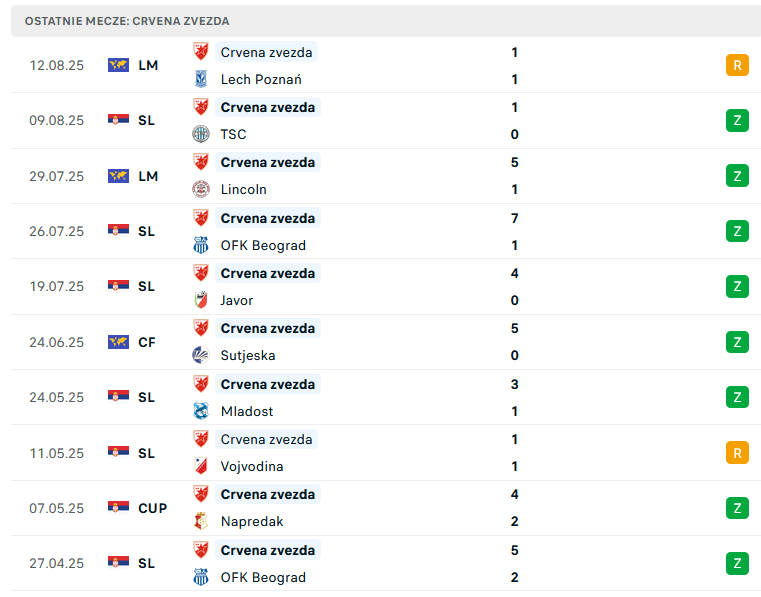Click the Mladost club crest
This screenshot has height=597, width=761.
click(x=200, y=411)
